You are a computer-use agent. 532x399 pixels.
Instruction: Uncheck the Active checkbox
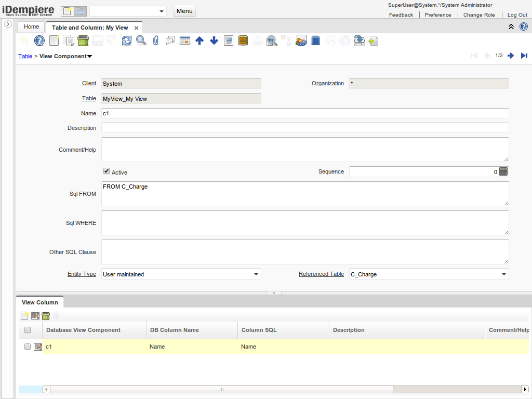107,171
